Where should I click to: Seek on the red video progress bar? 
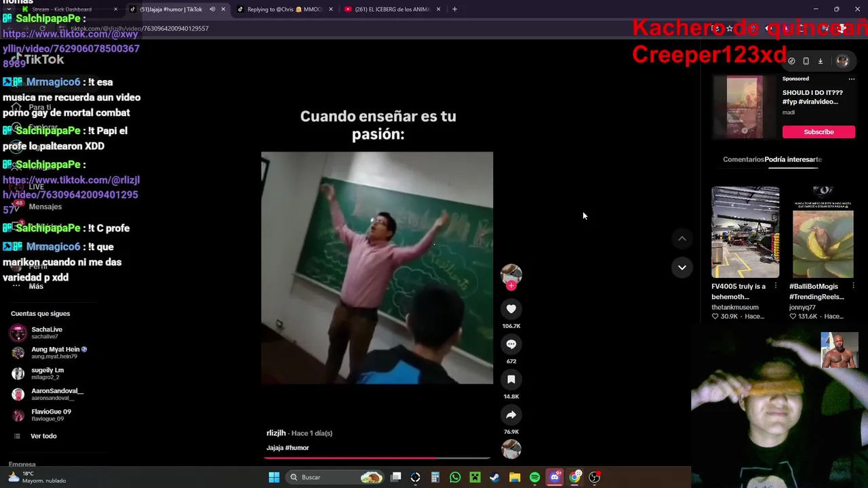coord(377,458)
